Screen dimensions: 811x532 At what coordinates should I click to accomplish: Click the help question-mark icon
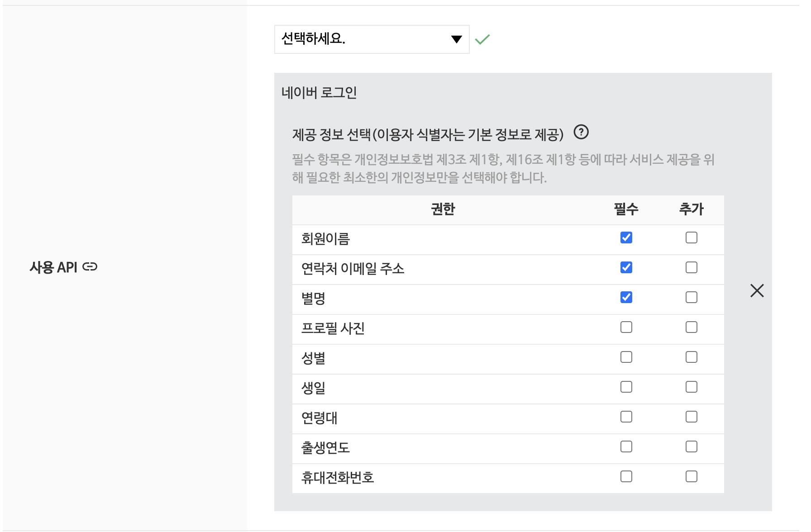(581, 132)
